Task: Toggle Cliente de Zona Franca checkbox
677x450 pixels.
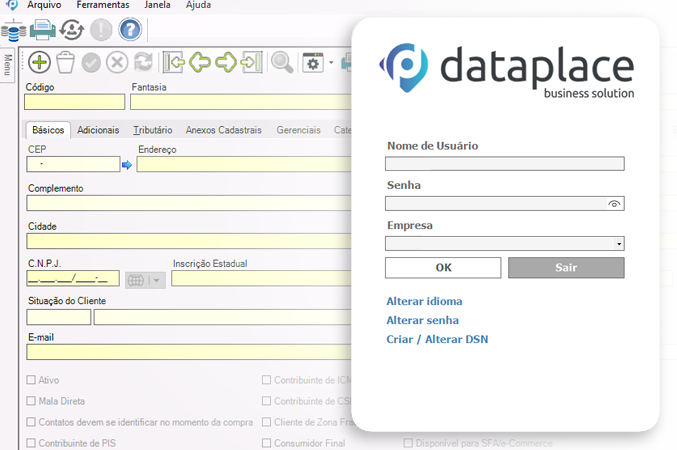Action: (x=266, y=422)
